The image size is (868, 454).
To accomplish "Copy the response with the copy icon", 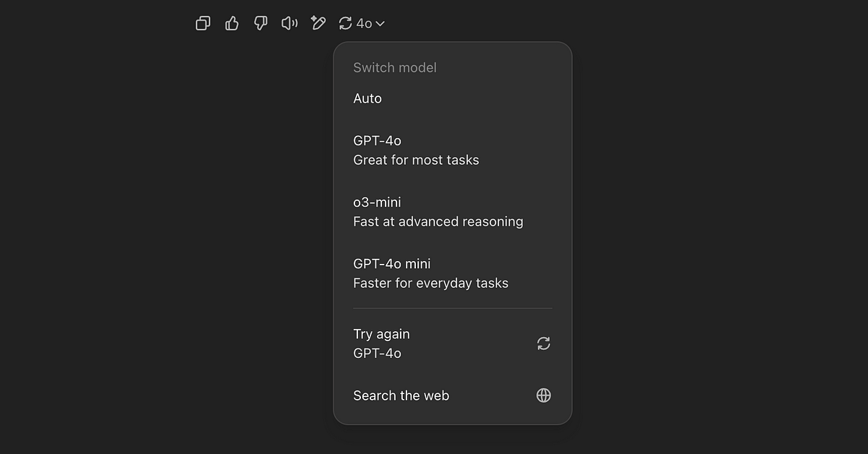I will pos(203,24).
